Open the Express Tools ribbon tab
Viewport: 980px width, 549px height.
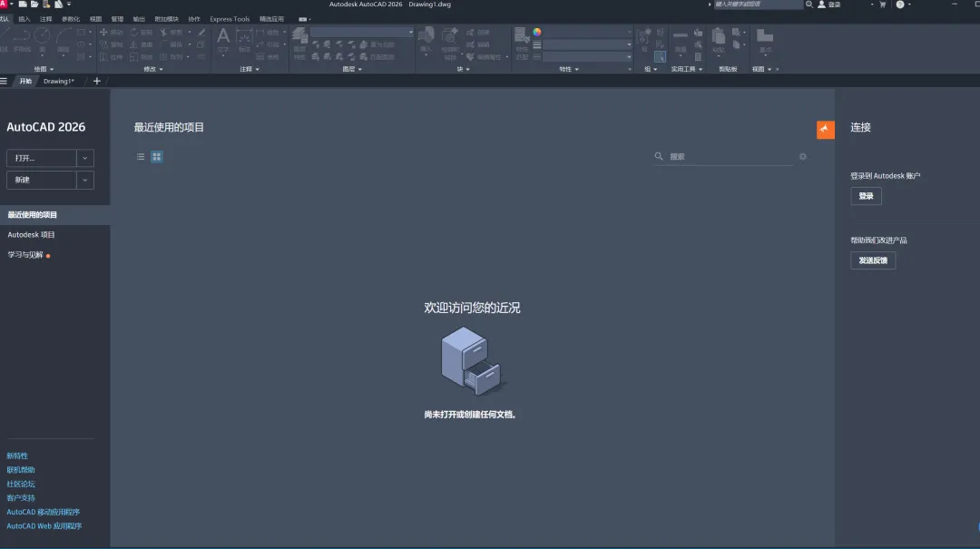pos(230,19)
